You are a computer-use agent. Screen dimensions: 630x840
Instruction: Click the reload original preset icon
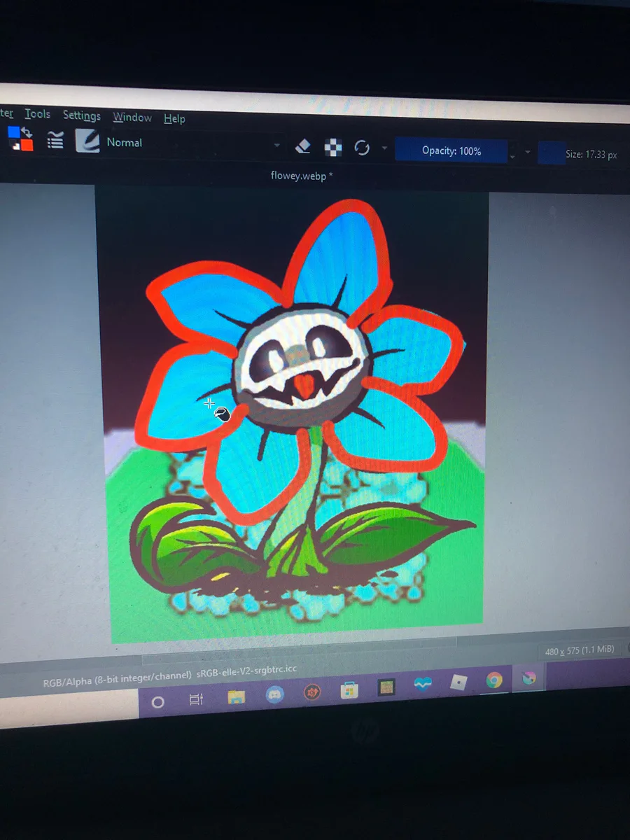pos(362,148)
